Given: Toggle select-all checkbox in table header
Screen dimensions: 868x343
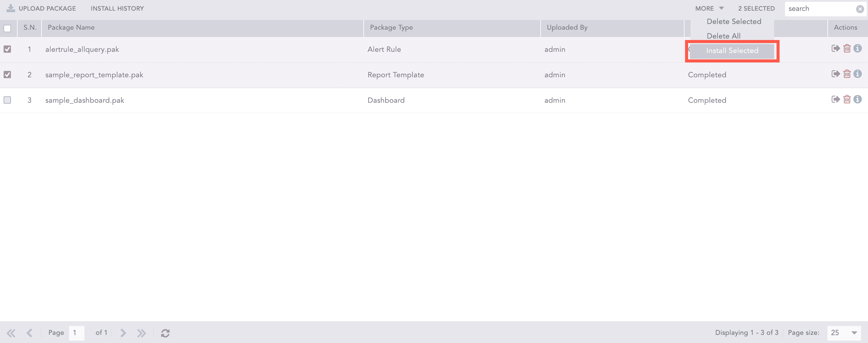Looking at the screenshot, I should point(7,28).
